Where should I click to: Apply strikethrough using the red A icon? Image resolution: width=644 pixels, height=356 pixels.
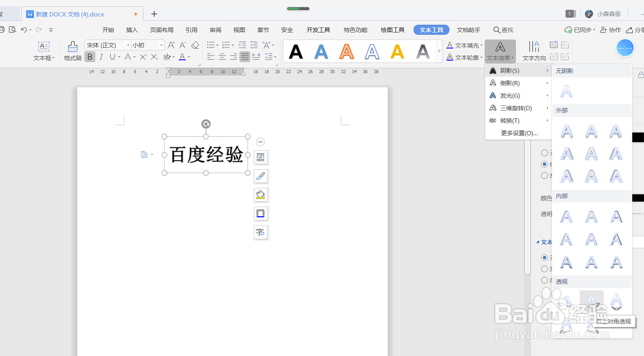(128, 57)
